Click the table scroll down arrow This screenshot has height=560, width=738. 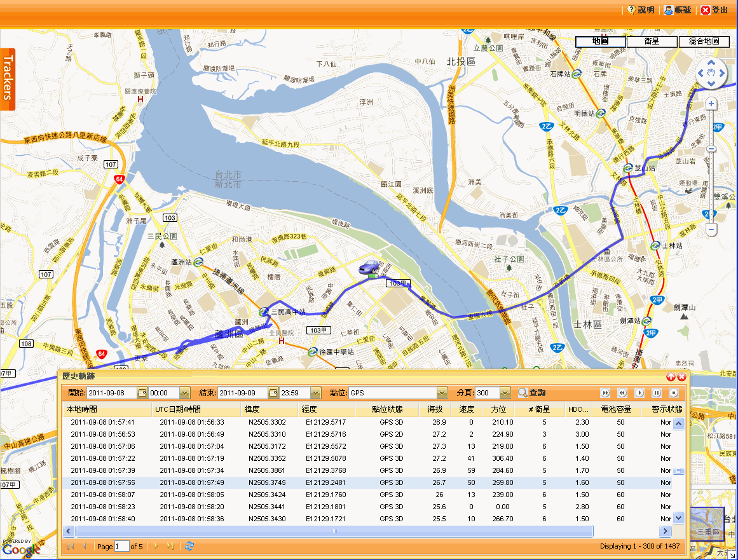[678, 518]
